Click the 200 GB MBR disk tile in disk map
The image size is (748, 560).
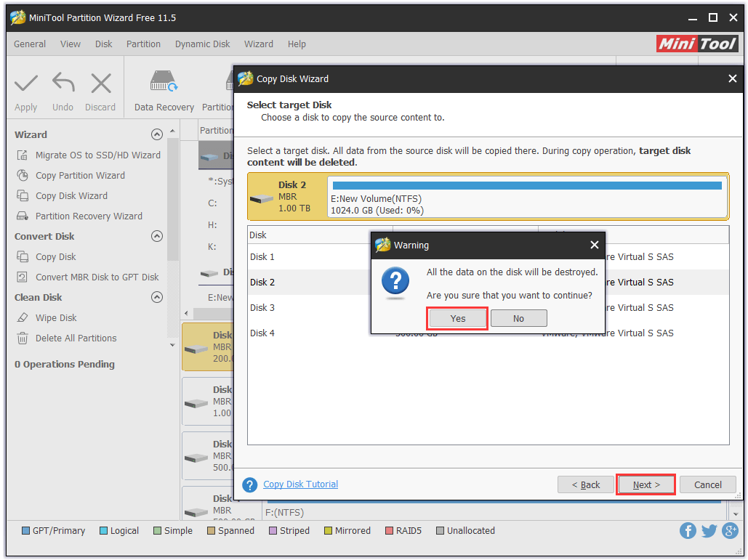[208, 346]
